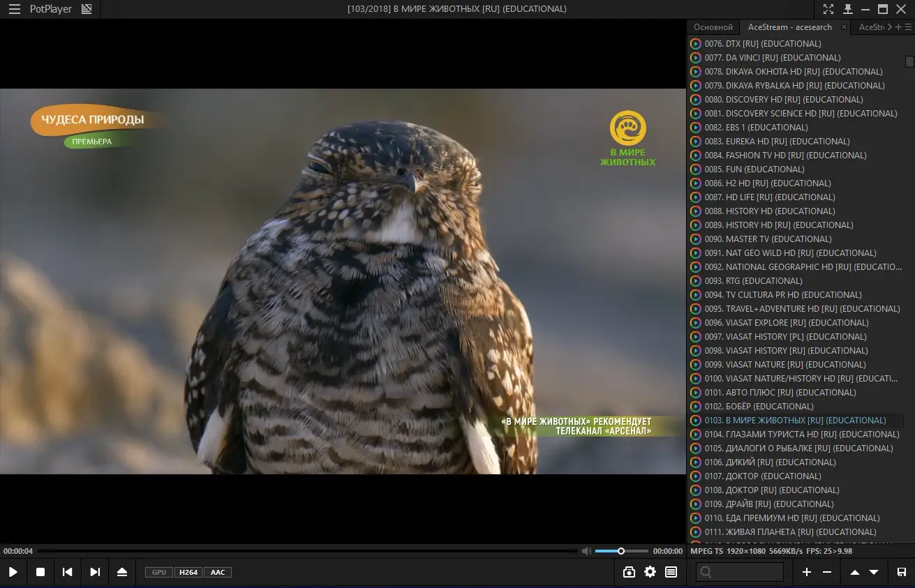Move the selected playlist item down
This screenshot has width=915, height=588.
tap(874, 572)
